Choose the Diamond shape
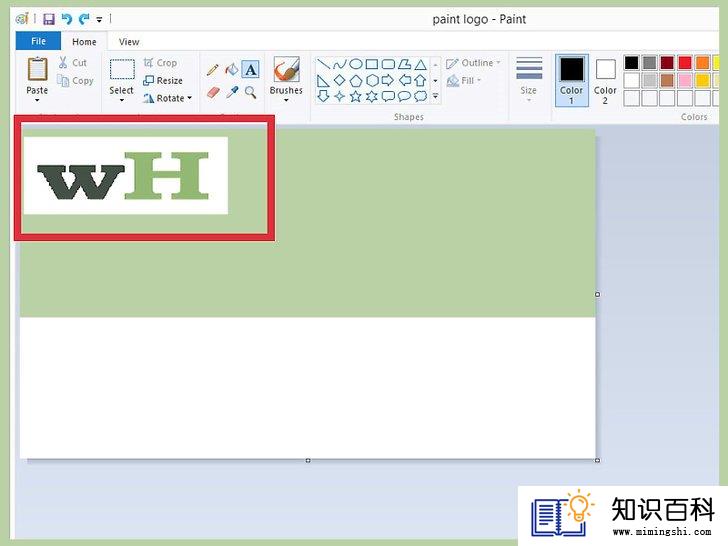The image size is (728, 546). point(339,81)
